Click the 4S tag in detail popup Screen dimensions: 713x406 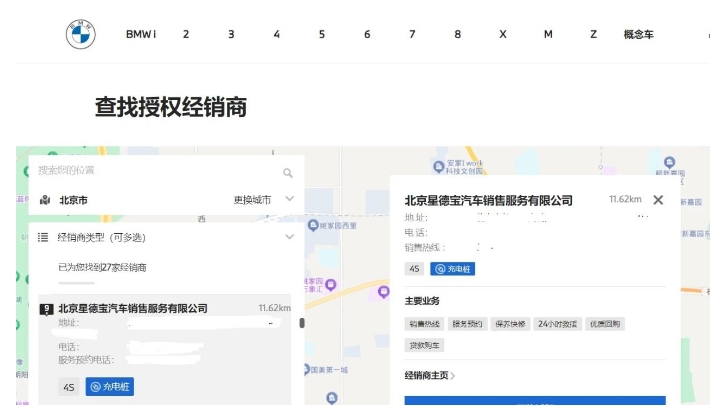414,269
